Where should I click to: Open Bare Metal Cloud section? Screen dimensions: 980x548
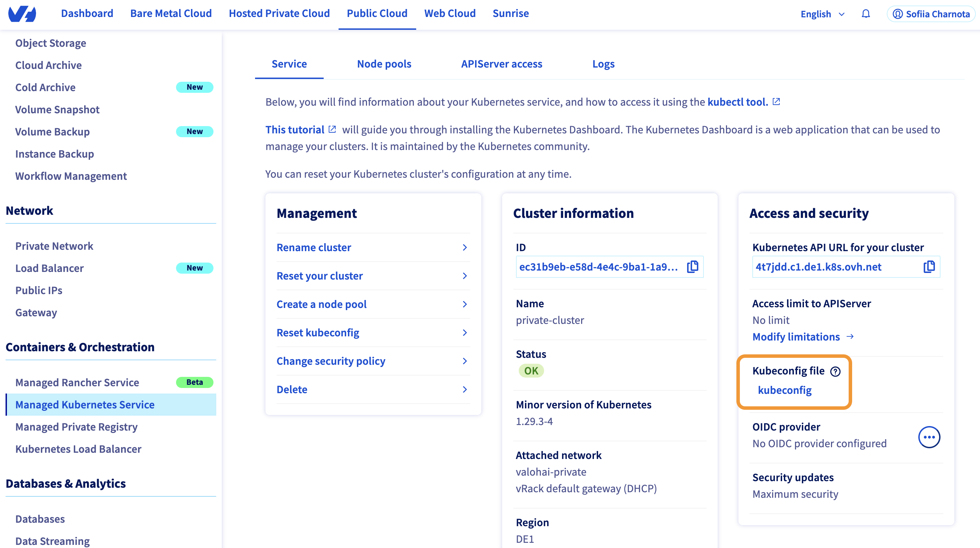171,13
